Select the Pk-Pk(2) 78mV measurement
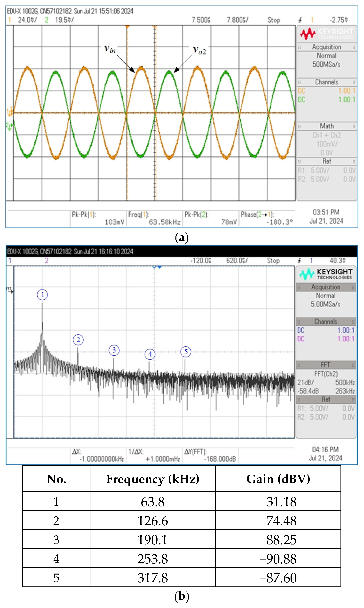 pyautogui.click(x=211, y=218)
